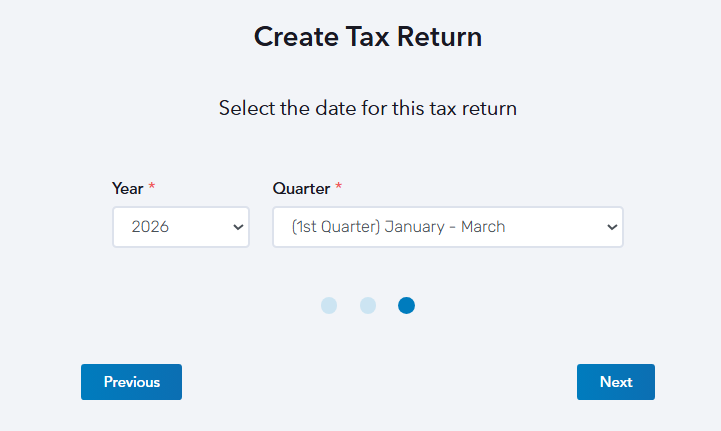Click the 2026 value in Year box
Image resolution: width=721 pixels, height=431 pixels.
tap(150, 227)
